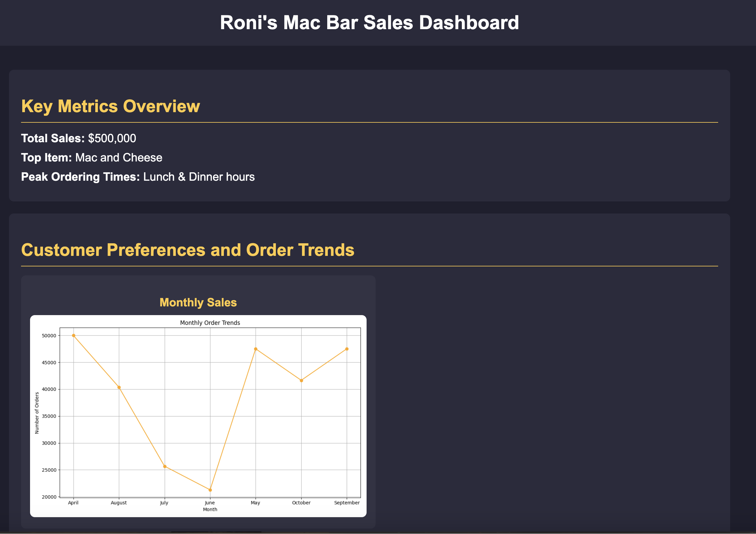Image resolution: width=756 pixels, height=534 pixels.
Task: Click the Total Sales $500,000 line
Action: 78,138
